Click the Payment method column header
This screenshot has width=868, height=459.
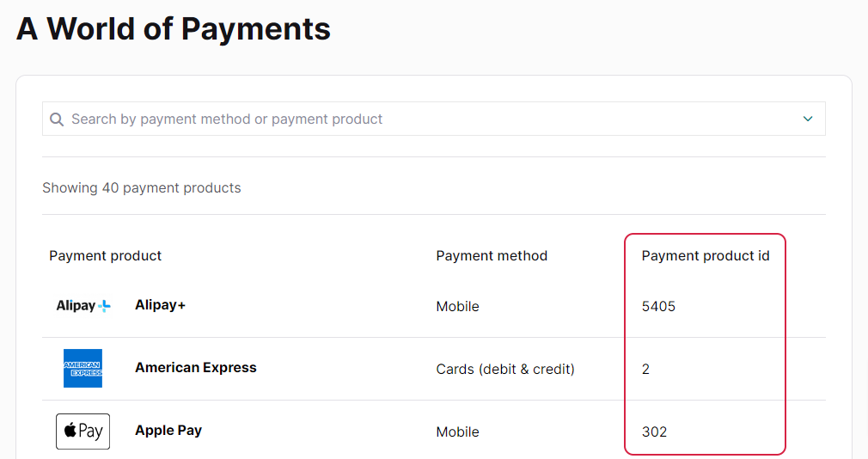[x=492, y=256]
